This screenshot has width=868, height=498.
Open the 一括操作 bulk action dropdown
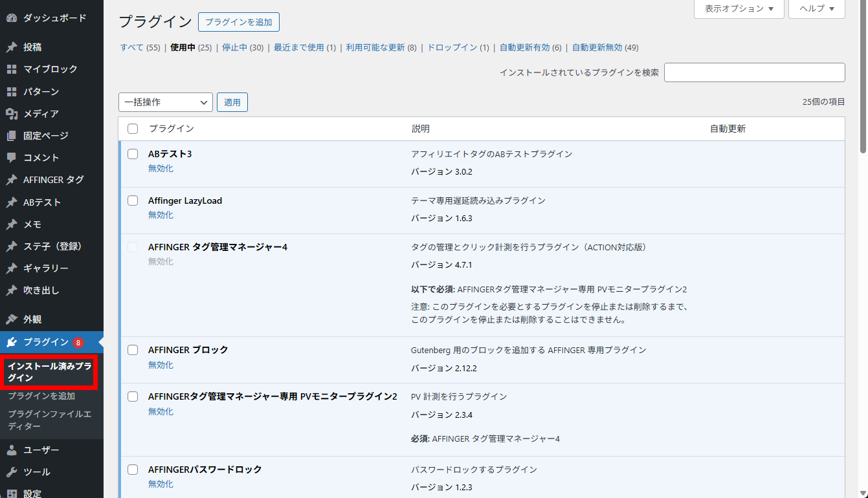click(x=166, y=102)
